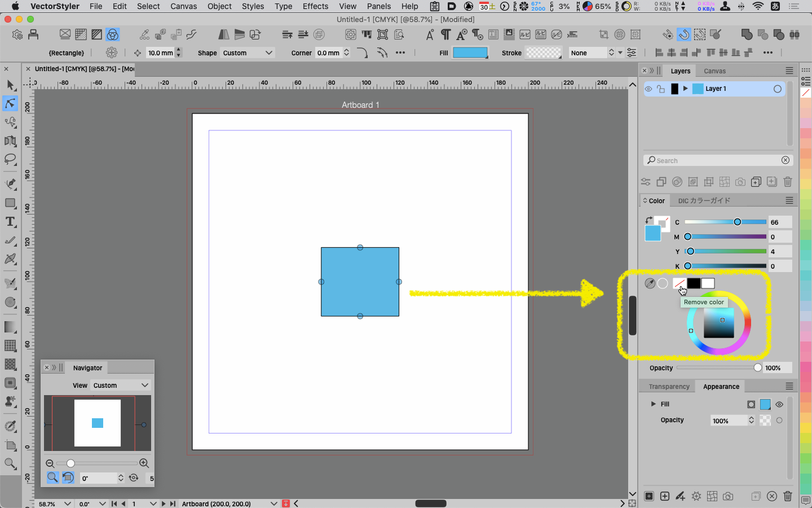Expand the Fill disclosure triangle in Appearance

[x=653, y=404]
